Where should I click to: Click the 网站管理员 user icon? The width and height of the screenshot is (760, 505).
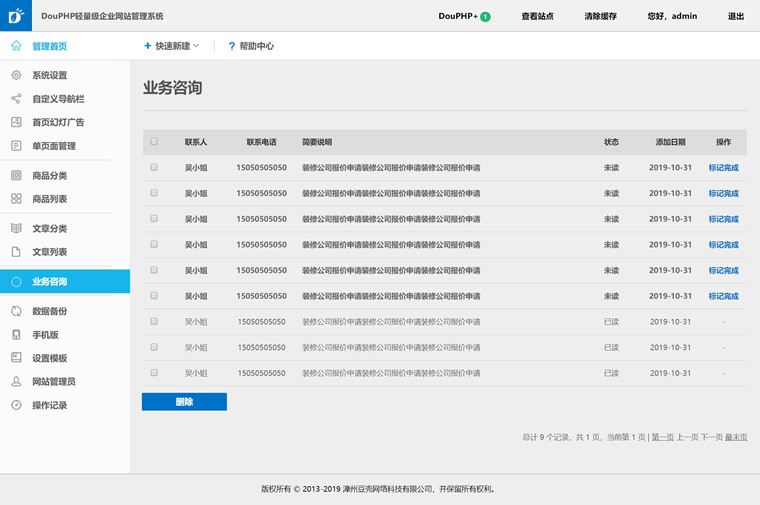pyautogui.click(x=16, y=381)
